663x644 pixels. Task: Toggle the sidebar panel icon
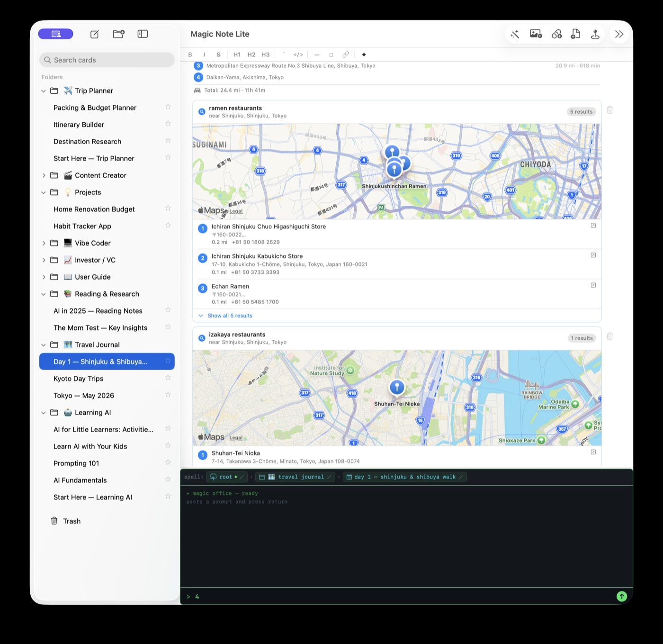[x=143, y=34]
